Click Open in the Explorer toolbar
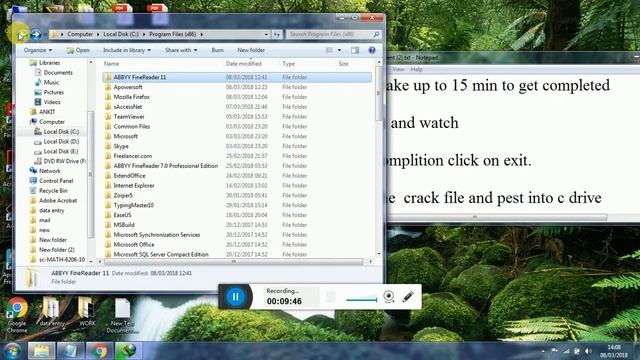Image resolution: width=640 pixels, height=360 pixels. [78, 50]
